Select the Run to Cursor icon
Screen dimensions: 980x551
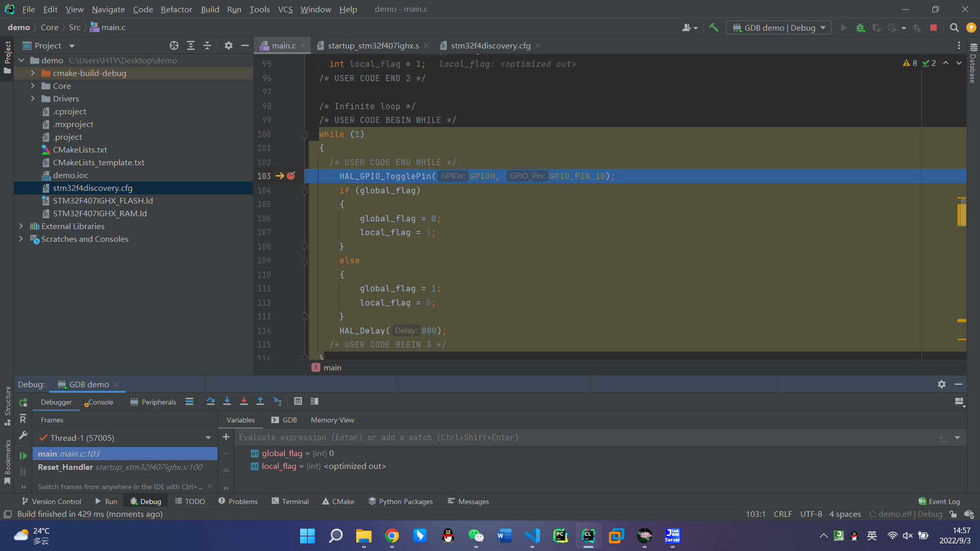pyautogui.click(x=277, y=402)
